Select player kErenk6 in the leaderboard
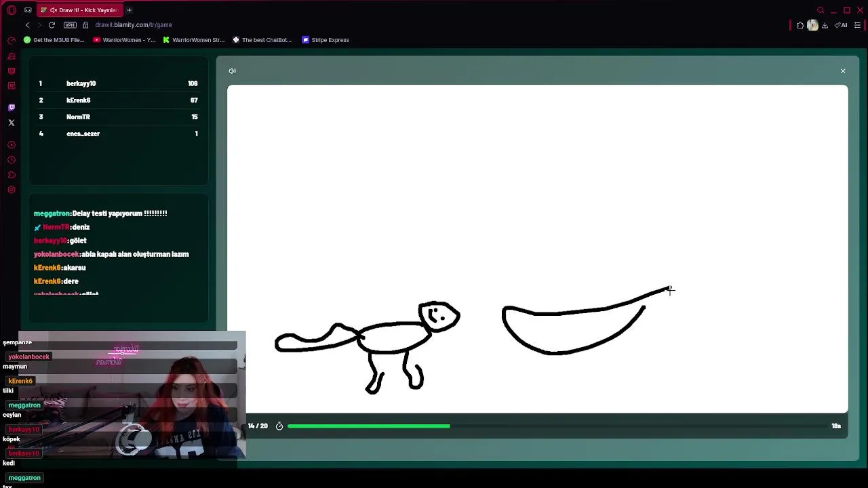Viewport: 868px width, 488px height. pos(79,100)
